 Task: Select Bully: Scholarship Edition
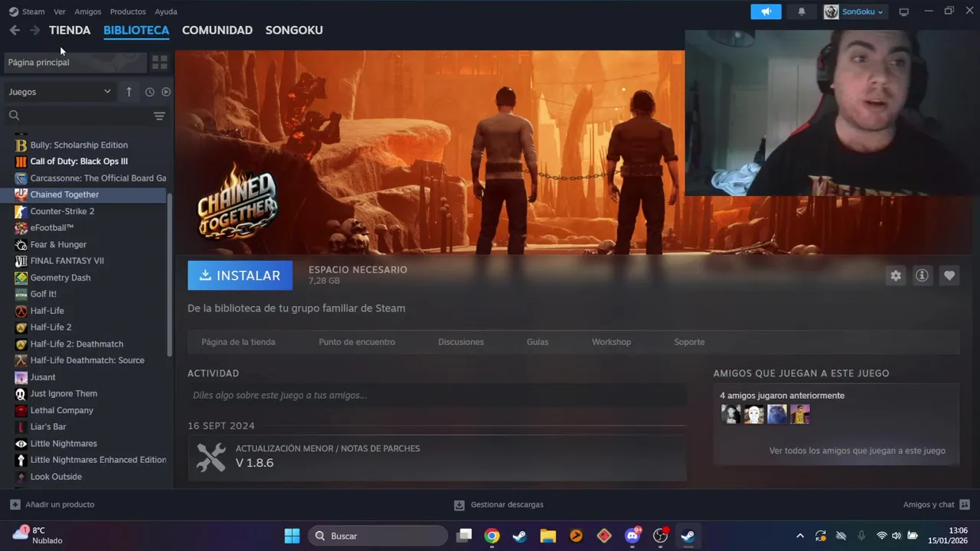point(85,145)
